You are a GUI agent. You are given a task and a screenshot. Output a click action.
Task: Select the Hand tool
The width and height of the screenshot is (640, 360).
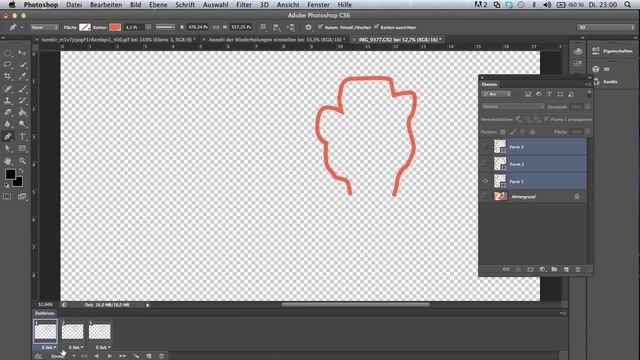tap(8, 161)
